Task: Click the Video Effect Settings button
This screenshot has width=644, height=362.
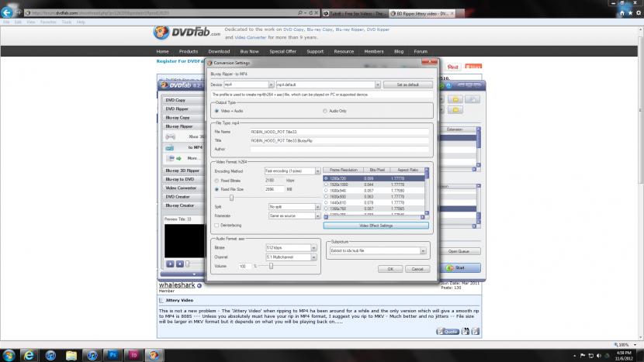Action: [376, 226]
